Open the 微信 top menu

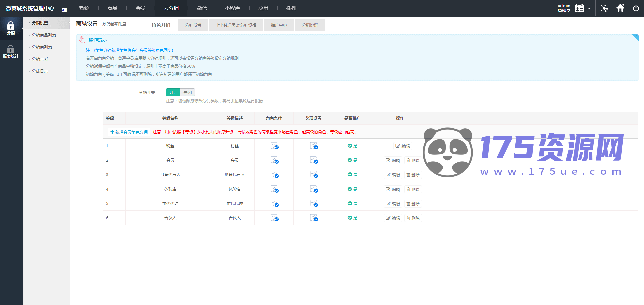(x=202, y=8)
